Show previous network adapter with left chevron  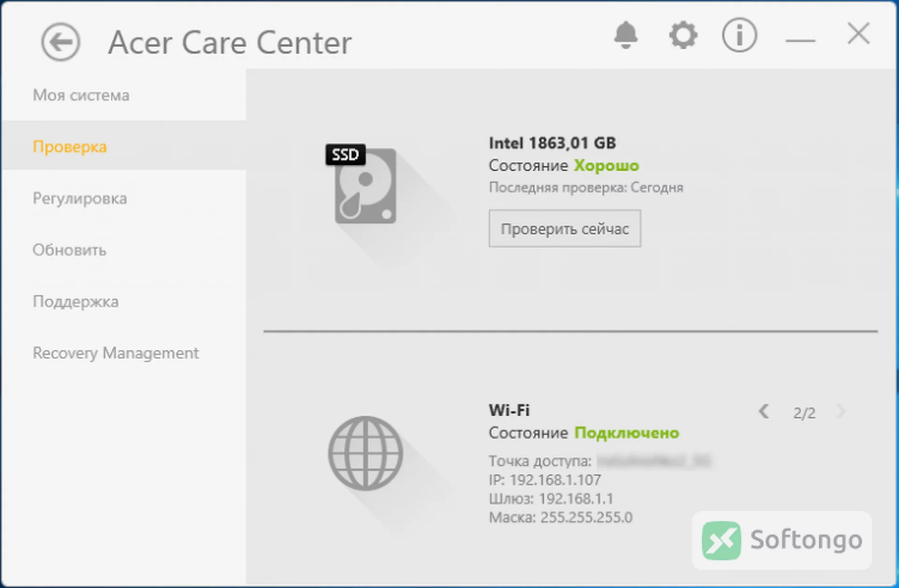(764, 412)
